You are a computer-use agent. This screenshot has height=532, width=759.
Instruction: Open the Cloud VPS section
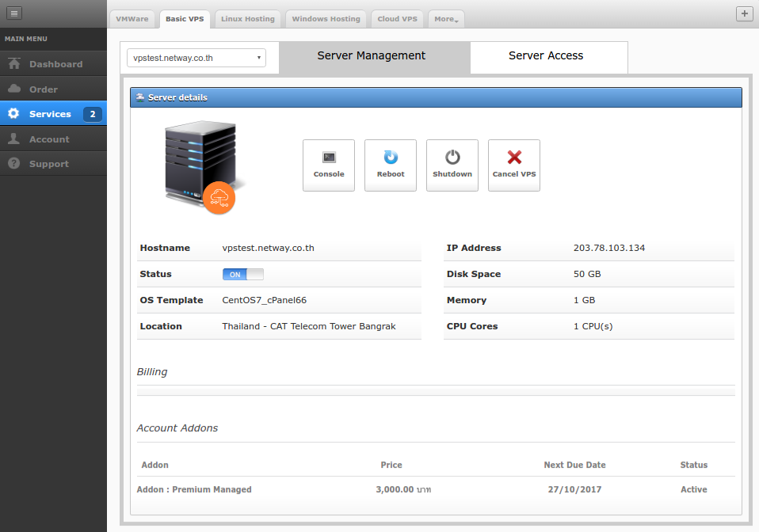397,18
